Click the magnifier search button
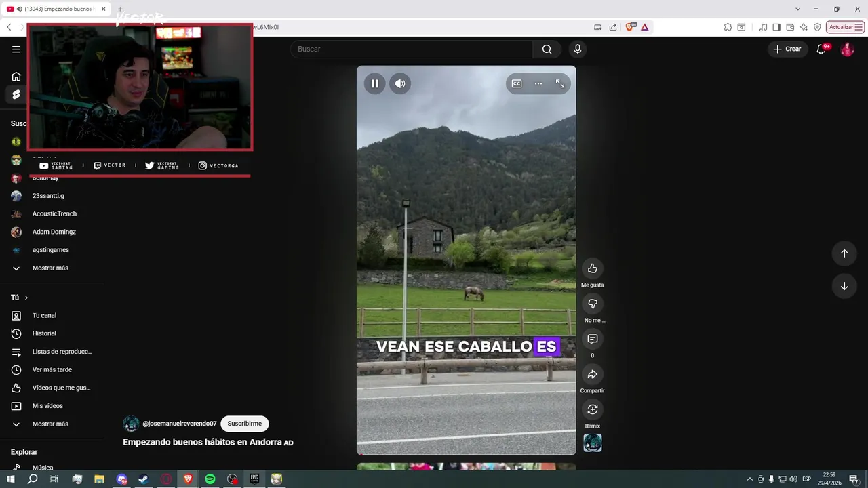The image size is (868, 488). [x=547, y=49]
